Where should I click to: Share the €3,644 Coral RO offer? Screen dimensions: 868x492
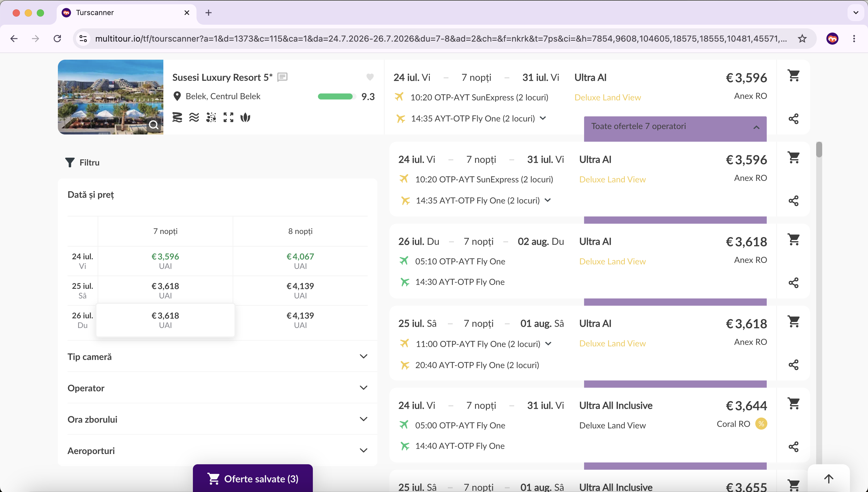point(793,447)
